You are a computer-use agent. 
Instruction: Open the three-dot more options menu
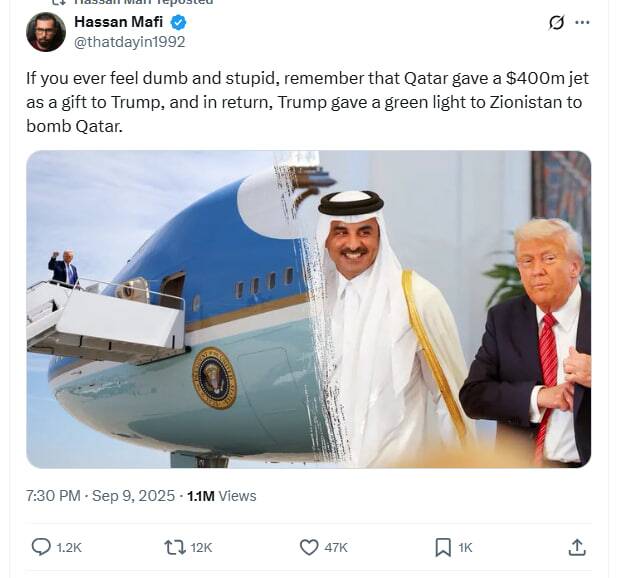click(x=582, y=22)
